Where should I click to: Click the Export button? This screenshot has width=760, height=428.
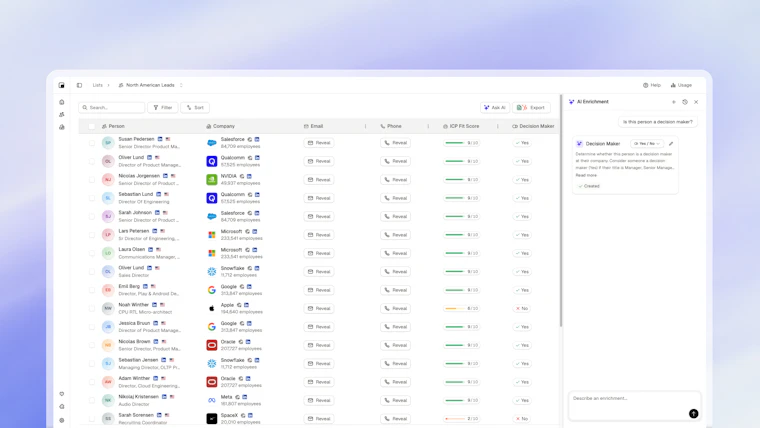click(531, 108)
